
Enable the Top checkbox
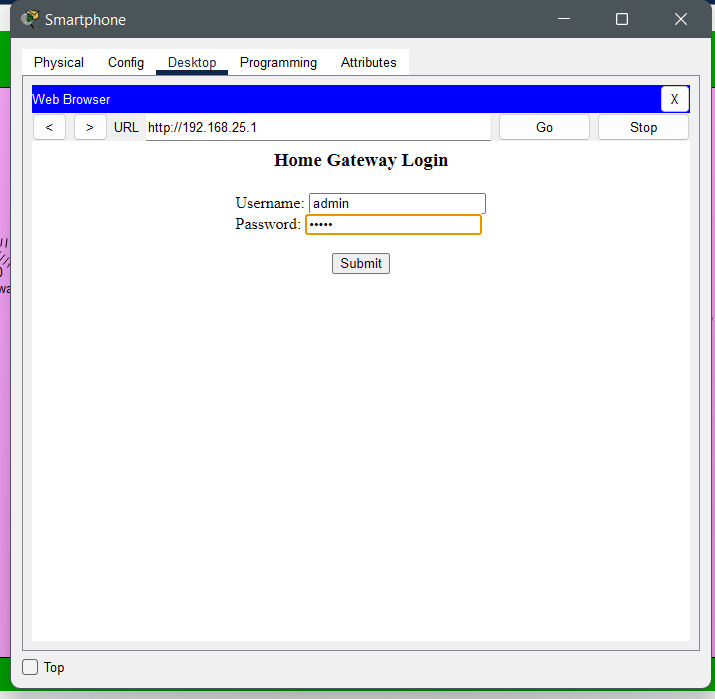coord(30,667)
